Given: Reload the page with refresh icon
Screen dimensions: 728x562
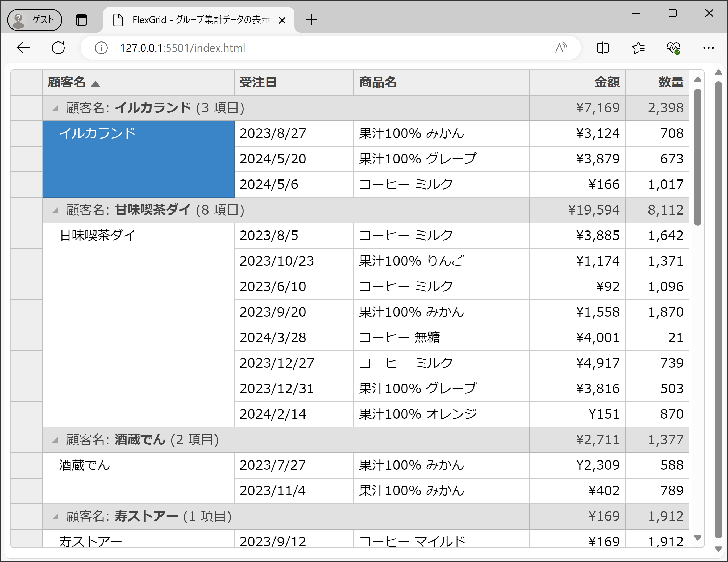Looking at the screenshot, I should click(58, 48).
